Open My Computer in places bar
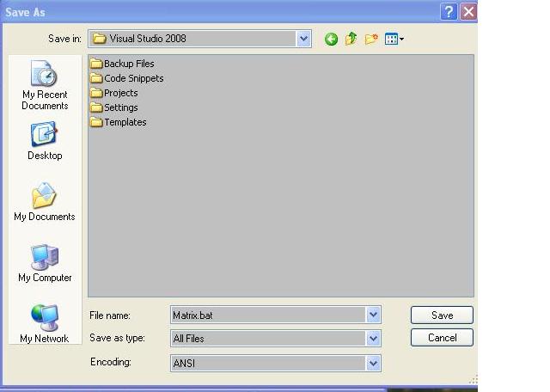 (45, 263)
